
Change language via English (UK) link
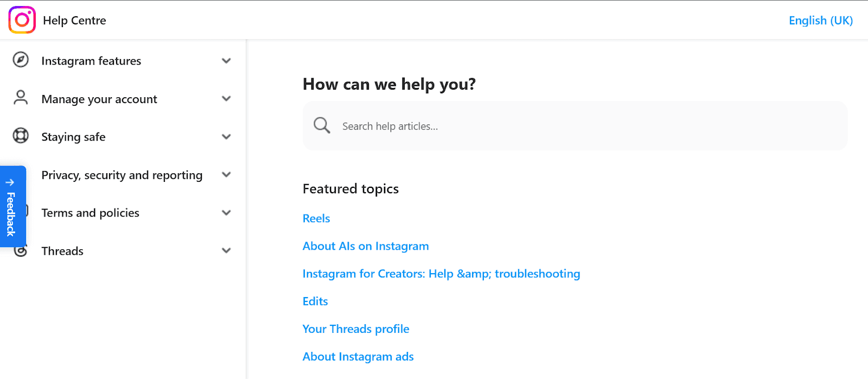point(820,20)
